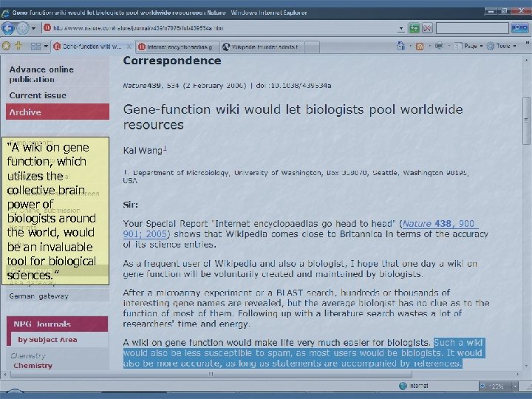Click the highlighted Such a wiki sentence
The height and width of the screenshot is (399, 532).
click(304, 353)
